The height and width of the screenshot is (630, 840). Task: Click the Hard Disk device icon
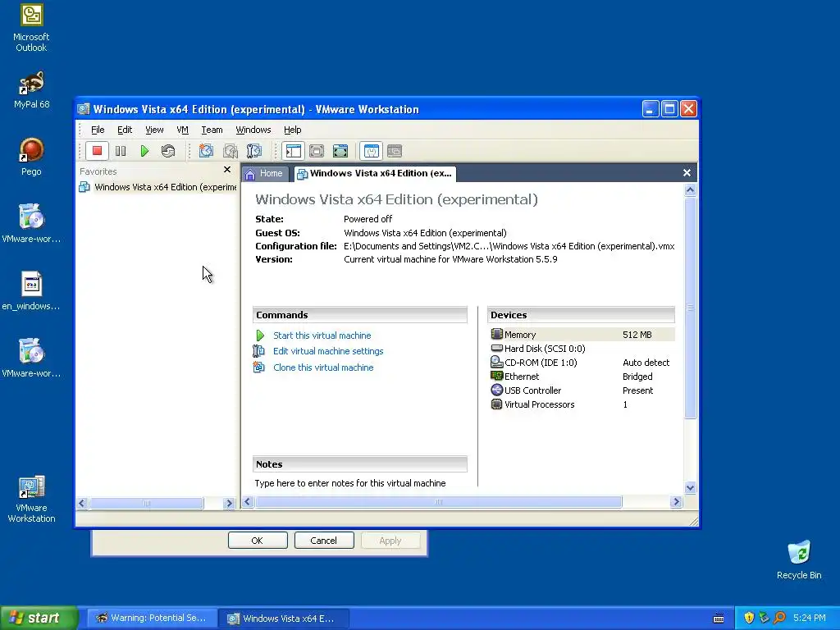click(496, 348)
